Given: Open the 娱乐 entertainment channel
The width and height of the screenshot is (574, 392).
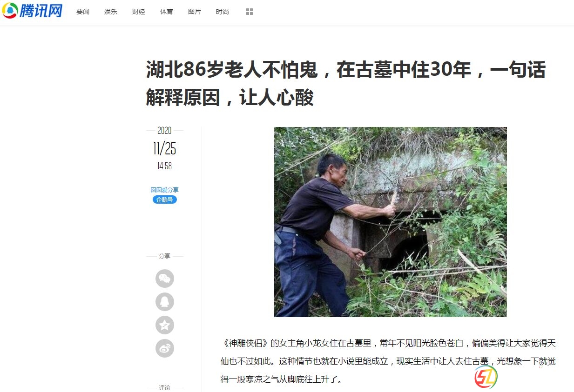Looking at the screenshot, I should click(111, 12).
